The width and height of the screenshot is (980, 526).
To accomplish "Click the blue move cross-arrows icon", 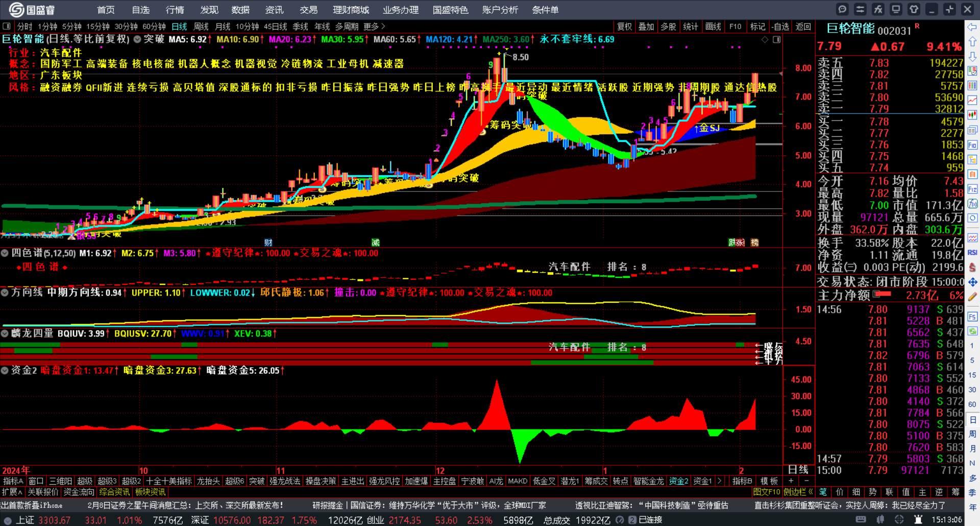I will (972, 282).
